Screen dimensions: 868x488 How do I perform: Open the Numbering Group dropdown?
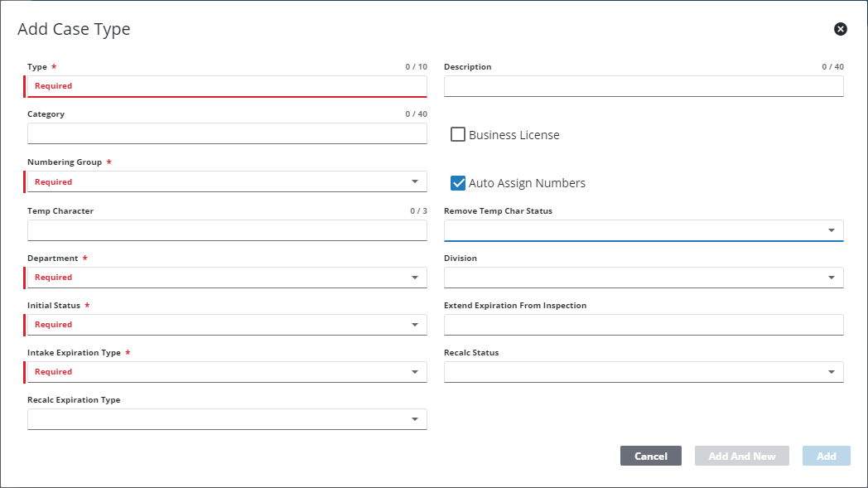226,182
